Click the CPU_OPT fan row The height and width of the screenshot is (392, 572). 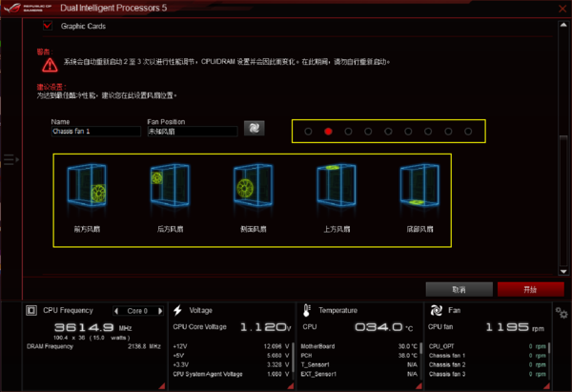pyautogui.click(x=487, y=346)
